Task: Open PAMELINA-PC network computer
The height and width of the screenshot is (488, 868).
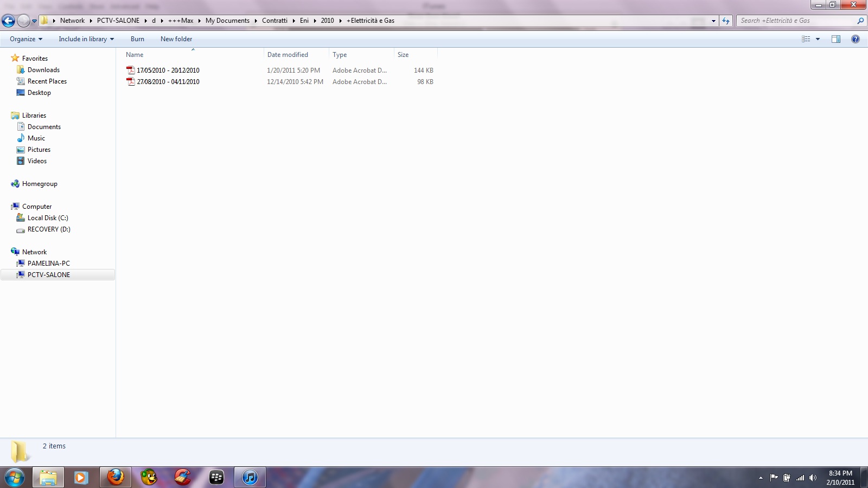Action: (49, 264)
